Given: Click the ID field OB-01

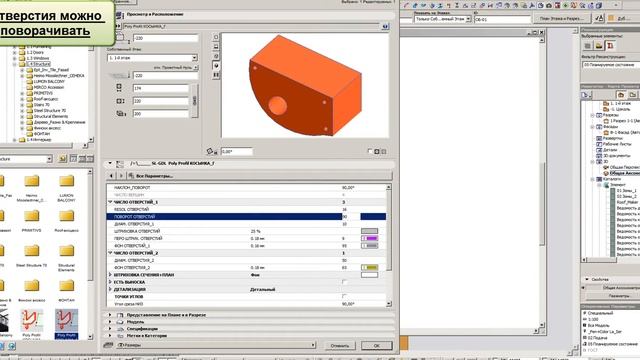Looking at the screenshot, I should click(x=502, y=19).
